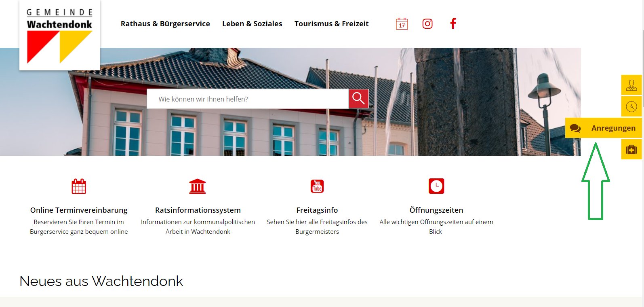Visit the Facebook page icon
This screenshot has height=307, width=644.
453,23
